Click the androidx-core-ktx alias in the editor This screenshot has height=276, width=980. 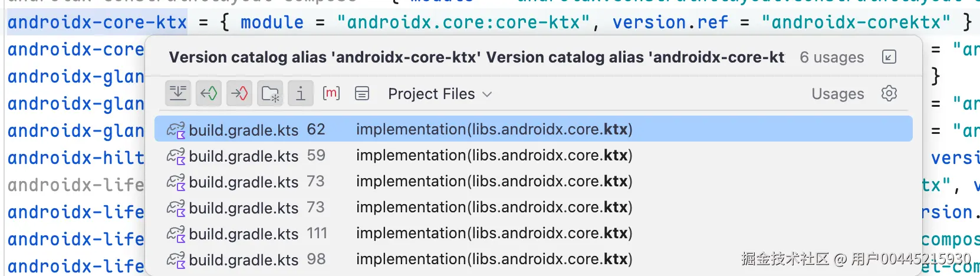point(97,22)
